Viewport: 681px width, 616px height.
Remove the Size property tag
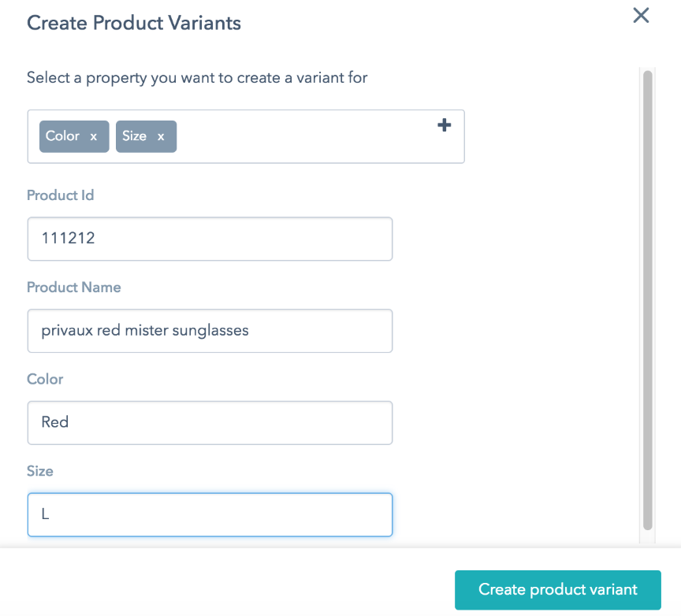click(161, 137)
